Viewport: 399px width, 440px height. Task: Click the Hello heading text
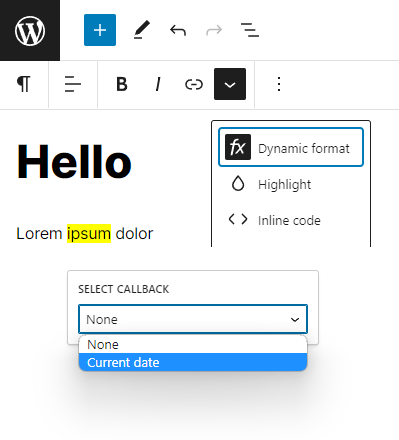coord(74,162)
